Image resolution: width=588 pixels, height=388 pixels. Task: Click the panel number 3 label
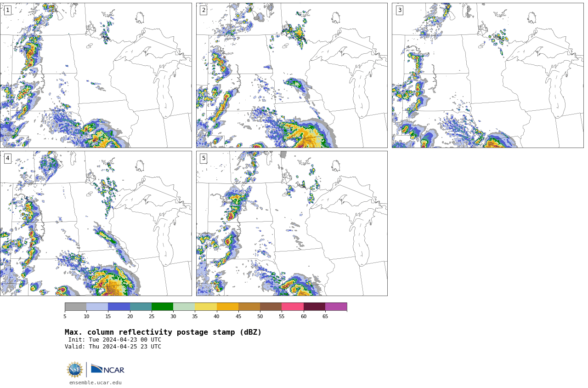point(399,10)
